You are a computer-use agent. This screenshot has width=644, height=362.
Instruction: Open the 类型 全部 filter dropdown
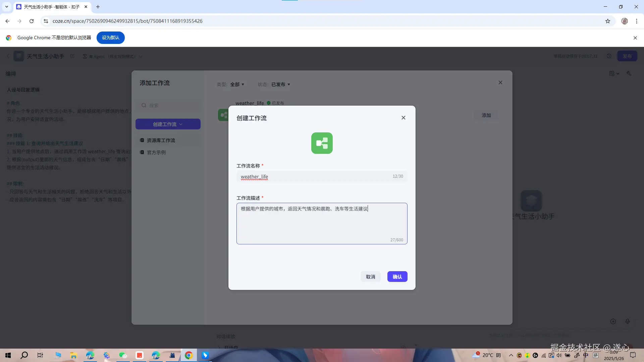click(x=237, y=84)
